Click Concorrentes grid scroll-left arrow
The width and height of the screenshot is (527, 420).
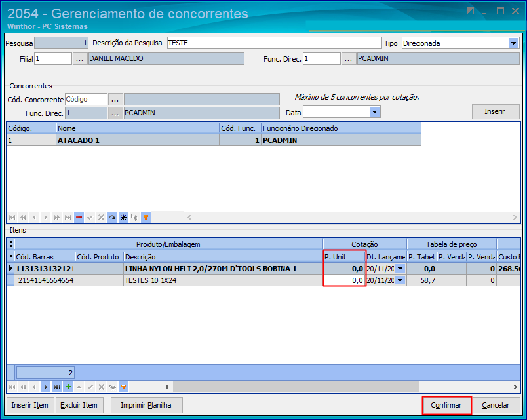[189, 218]
